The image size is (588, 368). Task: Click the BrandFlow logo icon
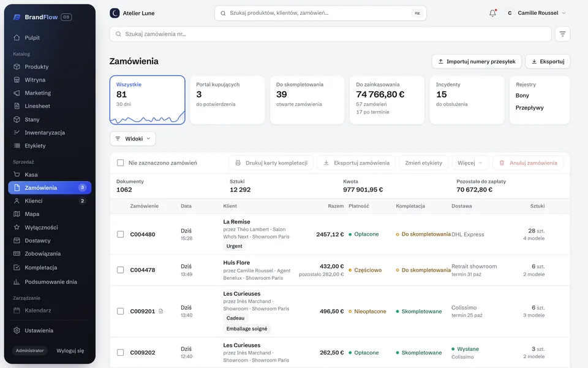click(x=17, y=17)
